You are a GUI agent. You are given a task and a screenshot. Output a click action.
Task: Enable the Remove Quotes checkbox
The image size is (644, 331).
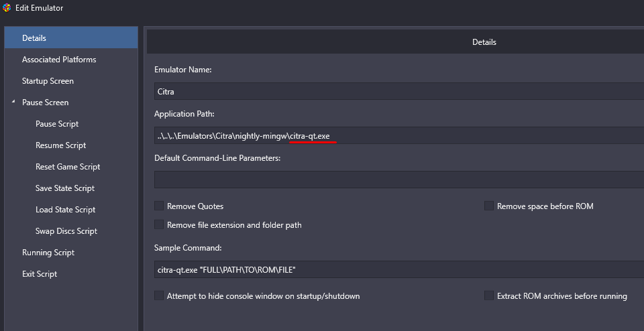[159, 206]
